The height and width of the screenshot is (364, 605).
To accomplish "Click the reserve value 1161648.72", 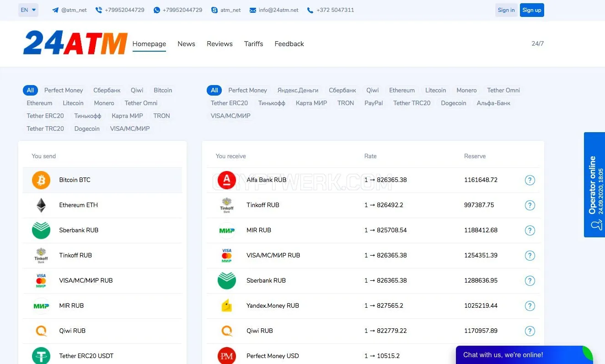I will click(481, 180).
